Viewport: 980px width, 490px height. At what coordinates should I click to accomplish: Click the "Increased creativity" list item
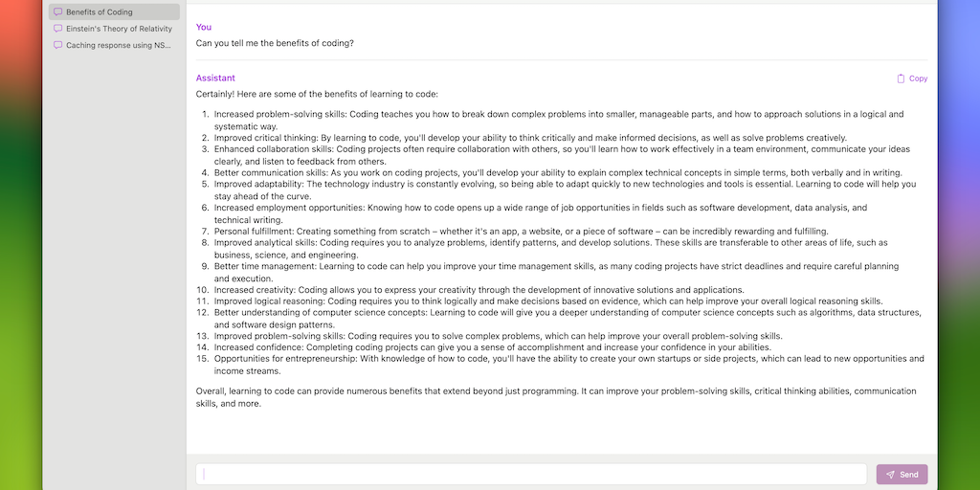[479, 289]
